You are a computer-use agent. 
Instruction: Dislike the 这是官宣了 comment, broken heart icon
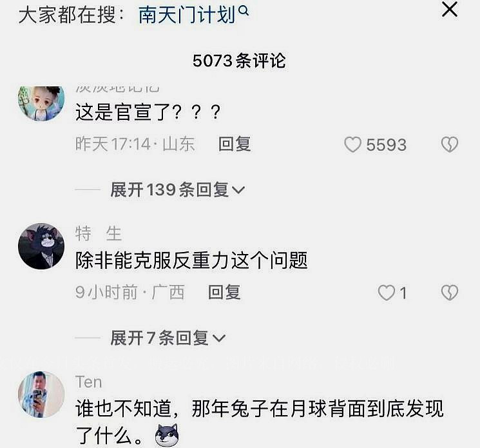pyautogui.click(x=449, y=144)
